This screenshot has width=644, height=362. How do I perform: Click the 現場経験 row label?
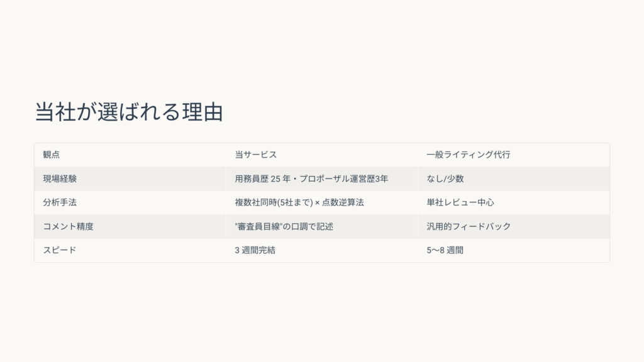pos(60,178)
